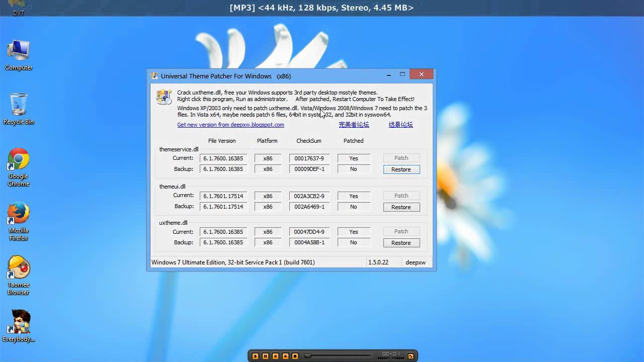The image size is (644, 362).
Task: Open the Everybody desktop shortcut
Action: coord(19,326)
